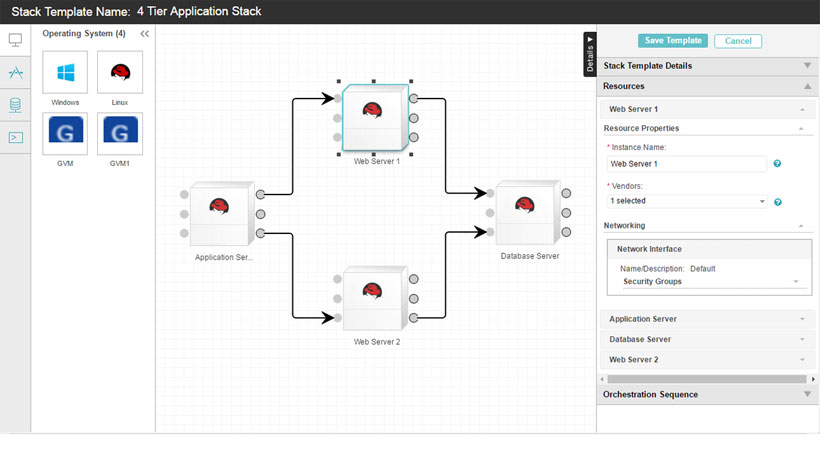Collapse the Operating System palette
This screenshot has width=820, height=466.
[144, 33]
